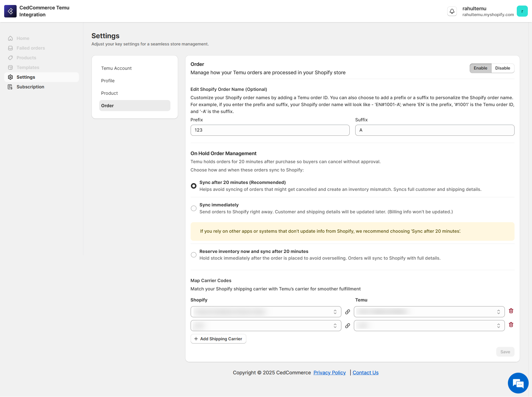Click the Home sidebar icon

11,38
